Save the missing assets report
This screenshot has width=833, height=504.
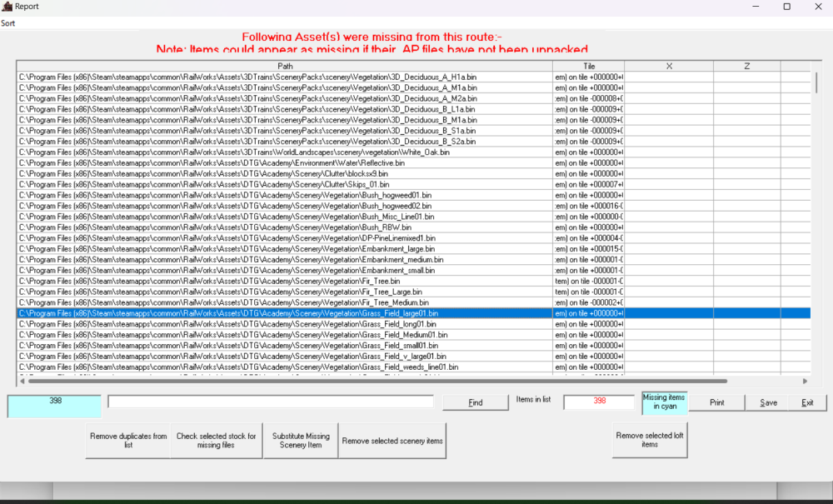point(768,402)
